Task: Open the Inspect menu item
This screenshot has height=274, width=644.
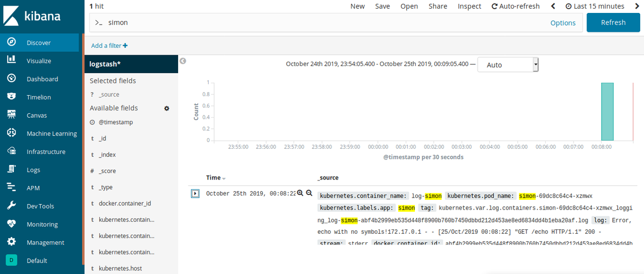Action: 469,6
